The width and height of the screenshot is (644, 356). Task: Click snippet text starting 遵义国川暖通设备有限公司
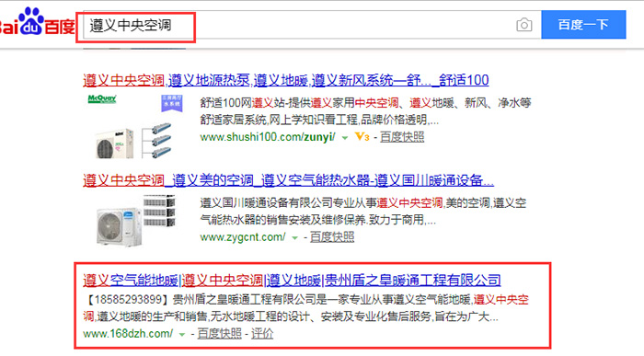(363, 212)
